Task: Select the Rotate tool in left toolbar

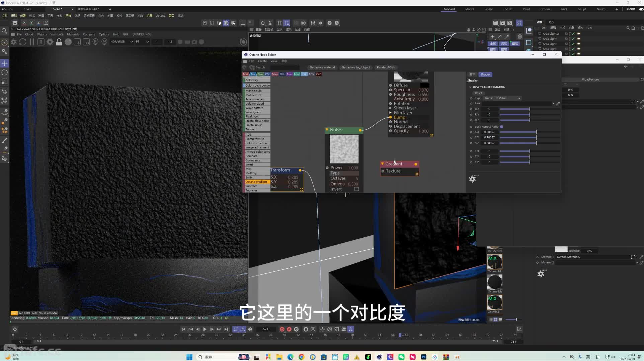Action: (x=5, y=72)
